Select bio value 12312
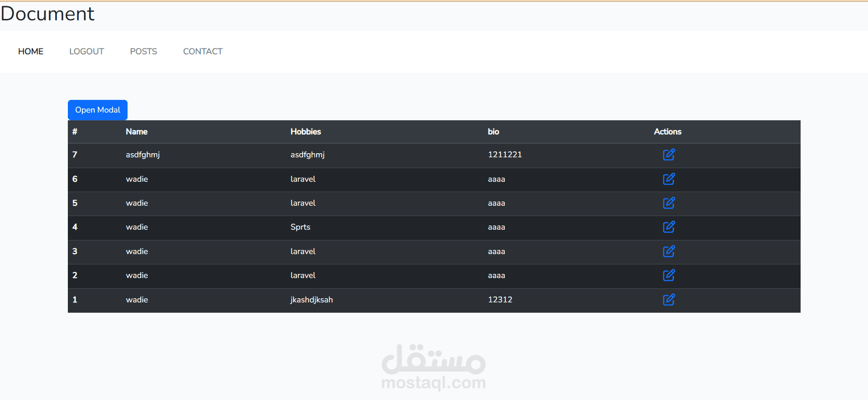 click(500, 300)
